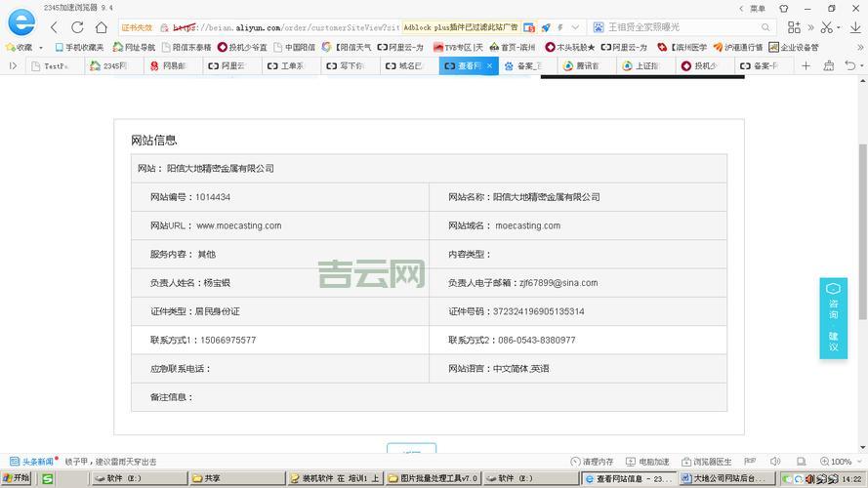
Task: Expand the 收藏 dropdown arrow
Action: pyautogui.click(x=40, y=48)
